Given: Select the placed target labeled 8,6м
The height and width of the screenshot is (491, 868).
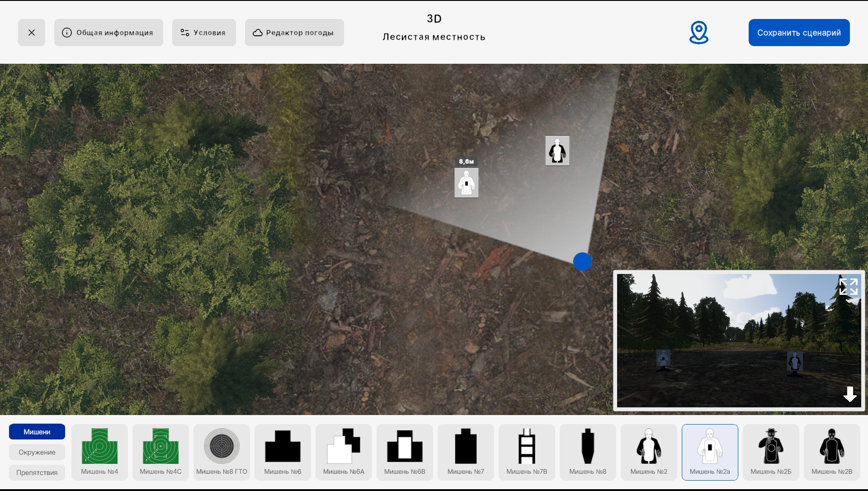Looking at the screenshot, I should point(467,183).
